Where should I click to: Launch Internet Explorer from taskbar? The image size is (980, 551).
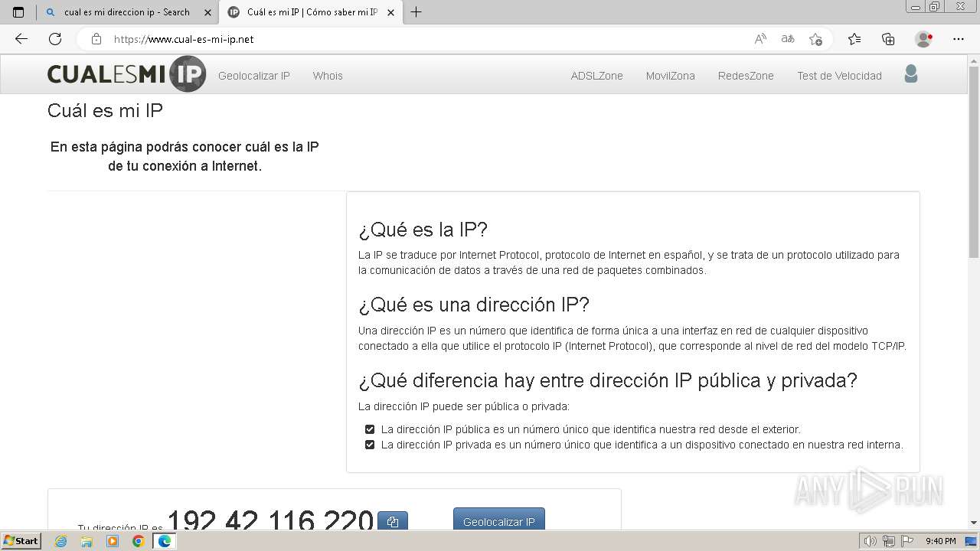tap(60, 541)
